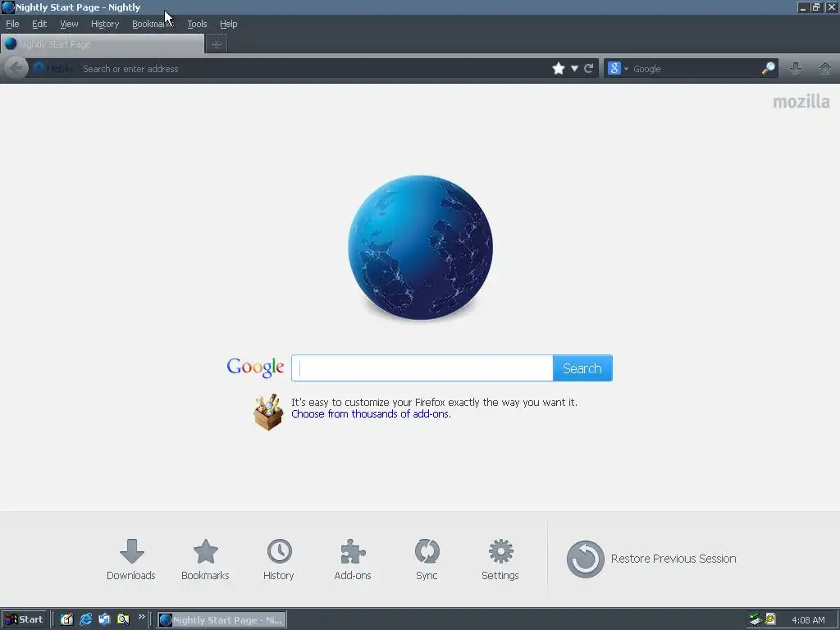Bookmark this page with the star icon
Screen dimensions: 840x630
(x=558, y=69)
